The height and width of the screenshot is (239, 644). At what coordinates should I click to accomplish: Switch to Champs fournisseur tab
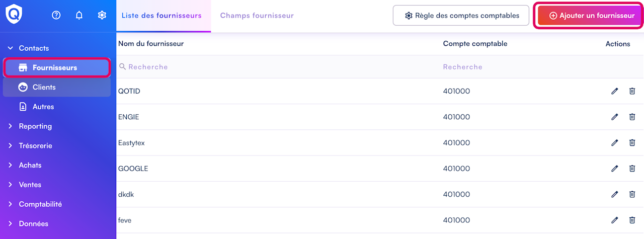pyautogui.click(x=257, y=16)
